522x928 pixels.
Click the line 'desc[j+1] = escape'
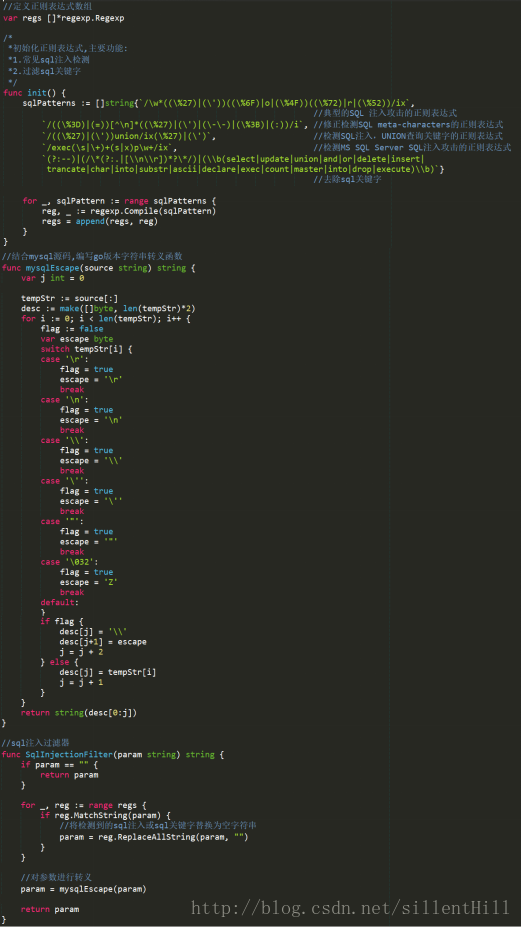(x=103, y=642)
